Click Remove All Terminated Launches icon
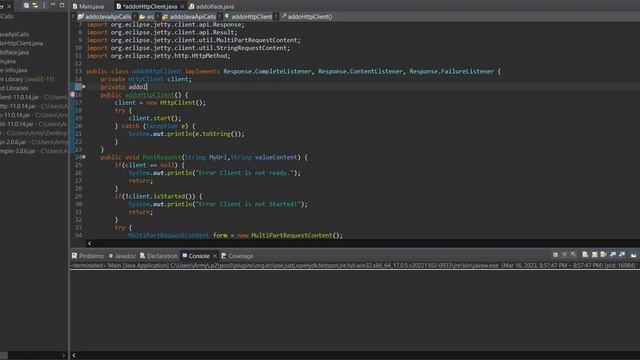This screenshot has width=640, height=360. pos(573,255)
